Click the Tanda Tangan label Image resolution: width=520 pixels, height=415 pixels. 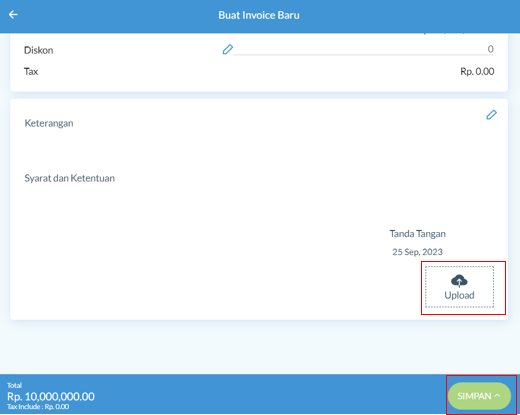[x=417, y=234]
